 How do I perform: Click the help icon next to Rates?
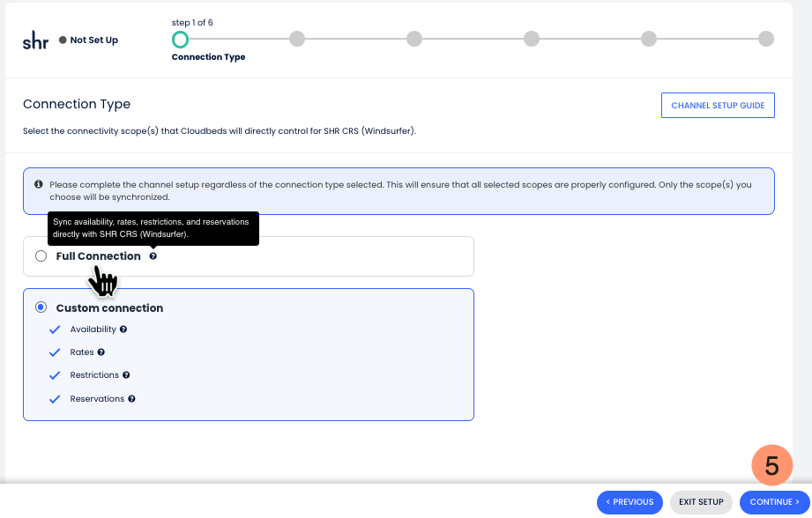pos(101,352)
